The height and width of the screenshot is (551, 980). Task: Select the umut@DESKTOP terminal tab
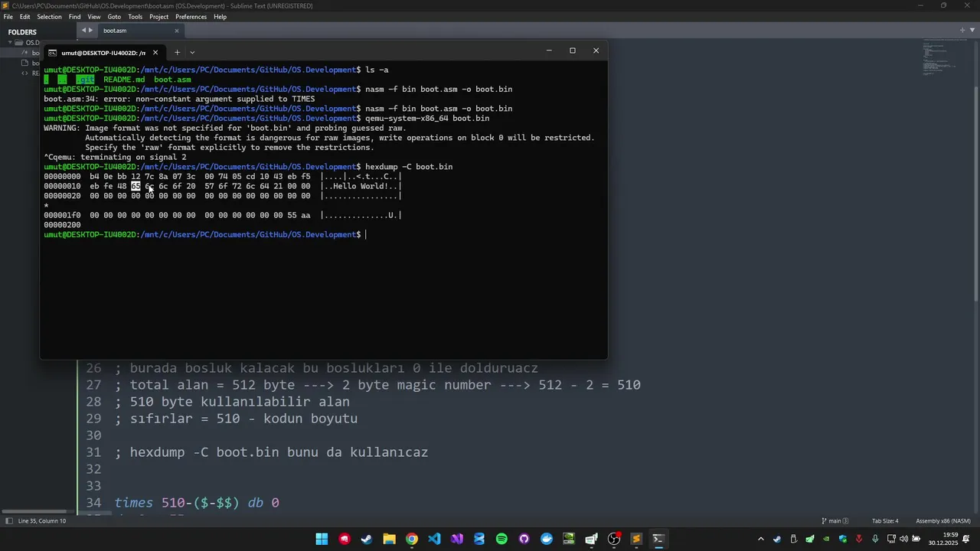(103, 53)
